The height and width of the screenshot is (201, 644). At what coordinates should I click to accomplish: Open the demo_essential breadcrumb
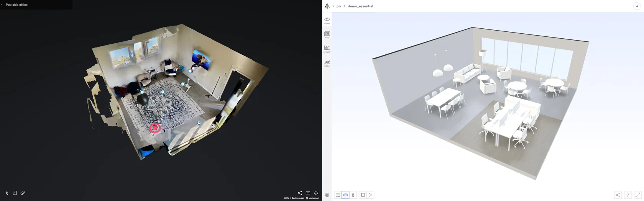(360, 6)
